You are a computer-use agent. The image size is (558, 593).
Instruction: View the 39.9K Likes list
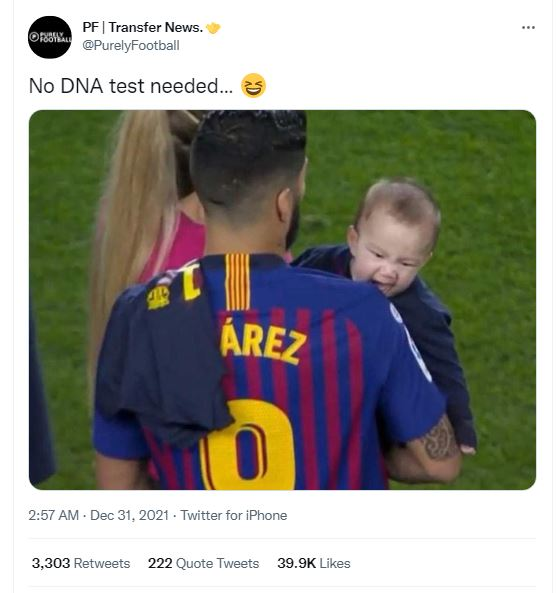pos(314,563)
